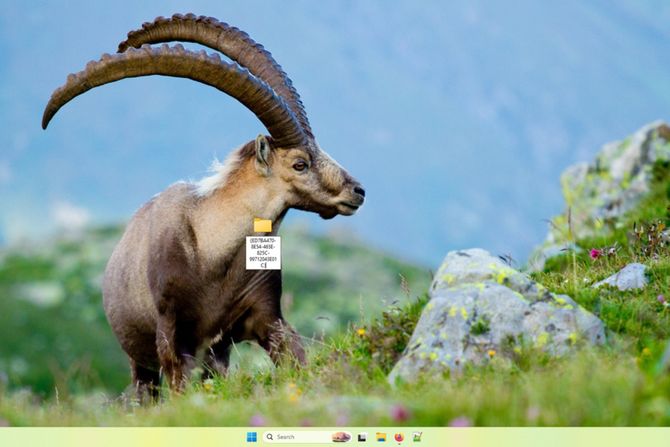Click empty taskbar space right of pinned apps
Screen dimensions: 670x447
(540, 437)
